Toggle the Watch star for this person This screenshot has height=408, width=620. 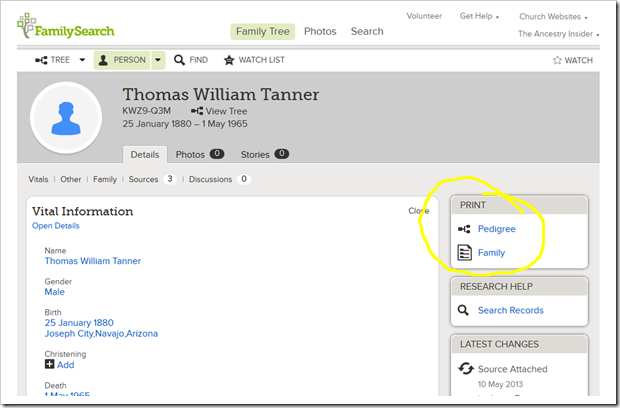557,60
